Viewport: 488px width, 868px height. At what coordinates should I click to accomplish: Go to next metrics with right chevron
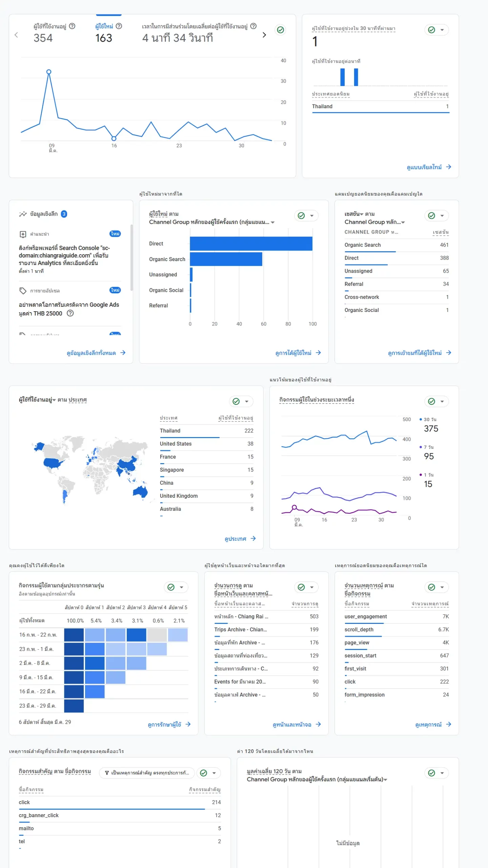[x=264, y=35]
